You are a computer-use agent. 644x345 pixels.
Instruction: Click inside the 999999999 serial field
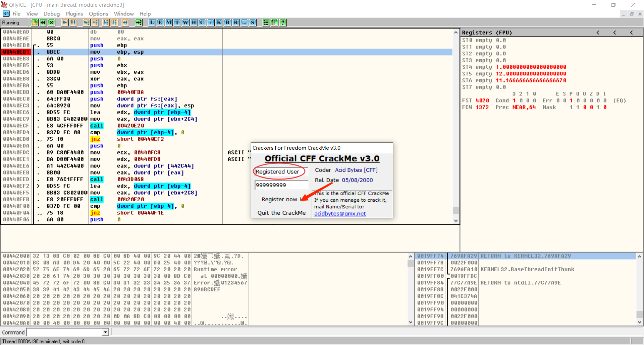pyautogui.click(x=281, y=185)
